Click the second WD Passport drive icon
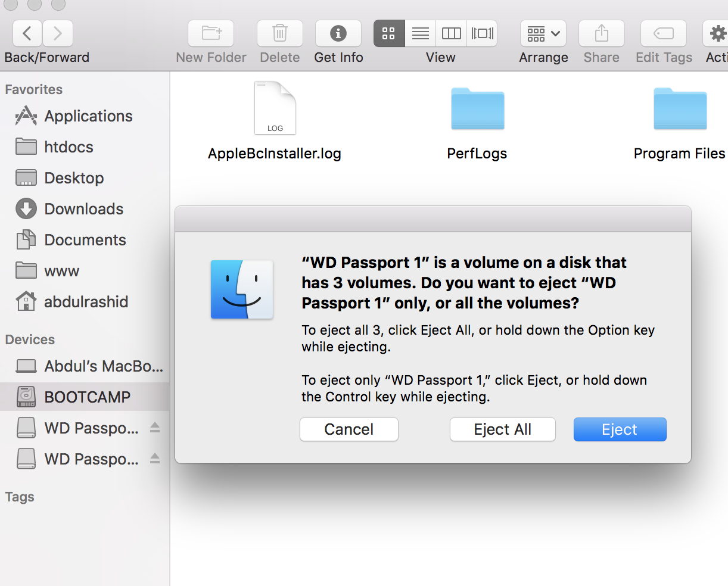The height and width of the screenshot is (586, 728). (26, 459)
